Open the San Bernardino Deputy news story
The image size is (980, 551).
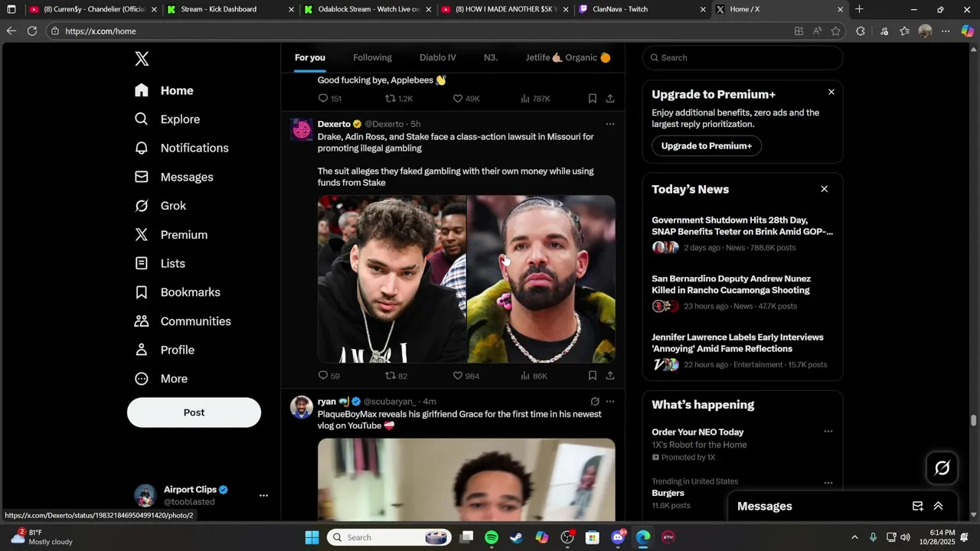tap(743, 292)
